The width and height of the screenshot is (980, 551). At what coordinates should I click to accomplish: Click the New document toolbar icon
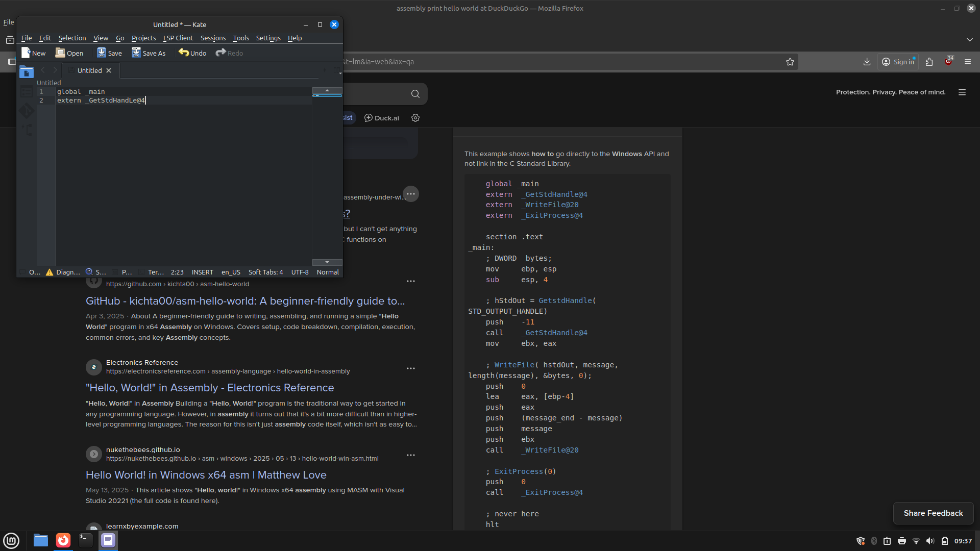pos(26,53)
